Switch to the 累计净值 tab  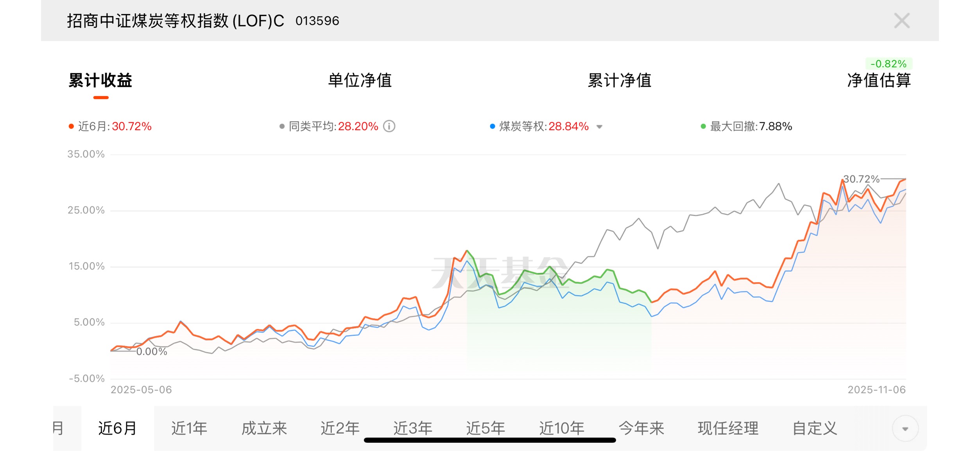click(x=620, y=80)
